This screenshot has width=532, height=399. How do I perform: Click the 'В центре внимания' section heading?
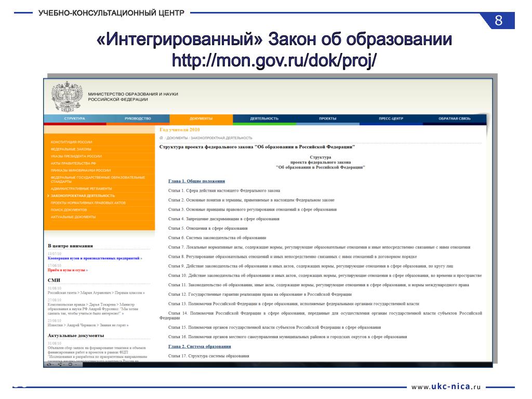[70, 246]
